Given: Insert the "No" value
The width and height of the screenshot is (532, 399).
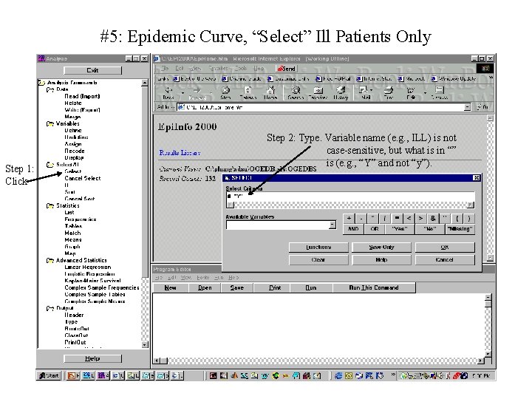Looking at the screenshot, I should click(429, 229).
